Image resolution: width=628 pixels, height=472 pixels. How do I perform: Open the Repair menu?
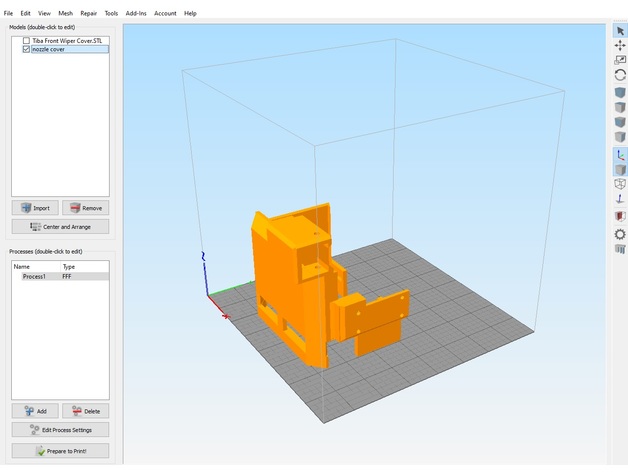[88, 13]
